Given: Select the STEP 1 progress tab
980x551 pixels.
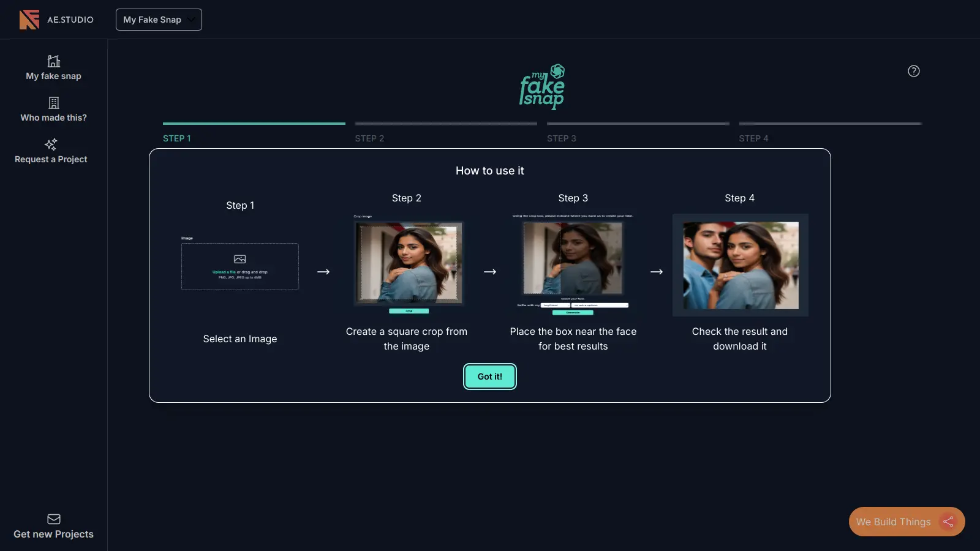Looking at the screenshot, I should (177, 138).
